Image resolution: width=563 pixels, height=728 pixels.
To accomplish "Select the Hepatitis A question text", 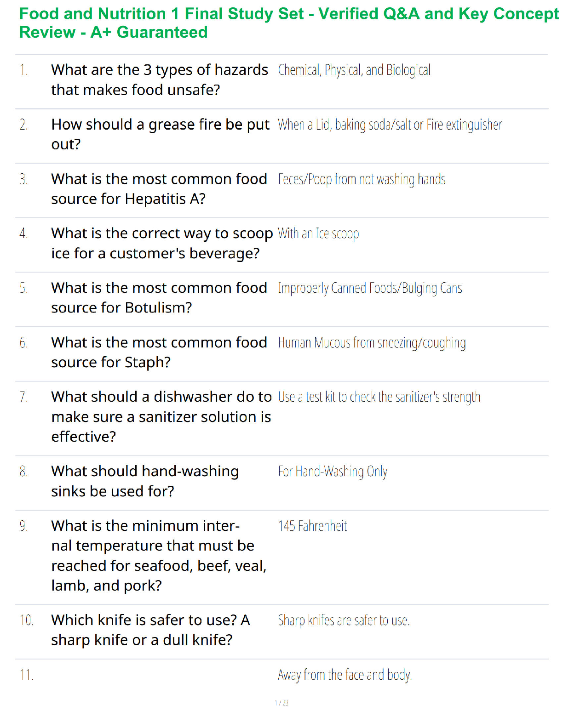I will (x=159, y=189).
